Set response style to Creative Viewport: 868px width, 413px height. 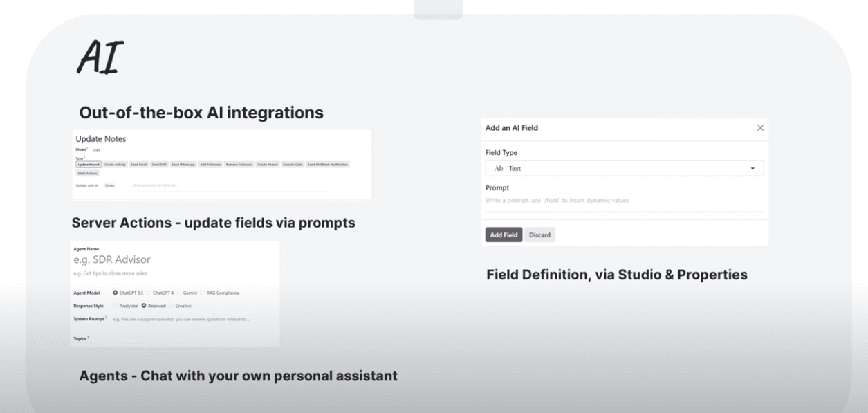coord(170,305)
